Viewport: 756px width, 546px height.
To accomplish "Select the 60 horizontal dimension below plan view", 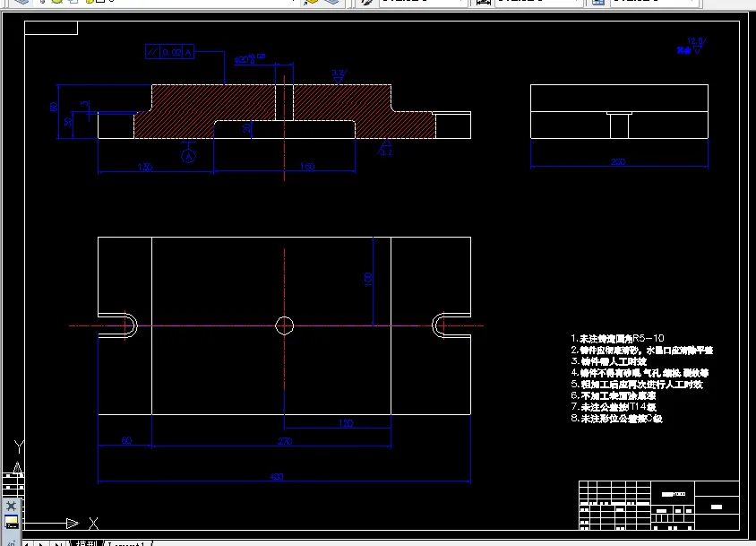I will click(x=126, y=440).
